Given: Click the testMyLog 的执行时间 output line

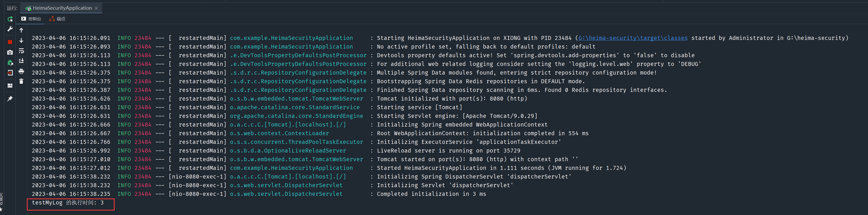Looking at the screenshot, I should click(68, 203).
